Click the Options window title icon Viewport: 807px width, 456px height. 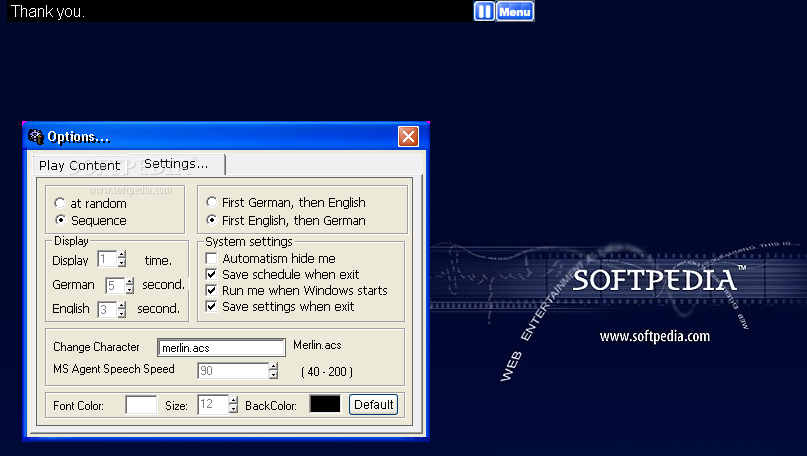click(x=36, y=137)
